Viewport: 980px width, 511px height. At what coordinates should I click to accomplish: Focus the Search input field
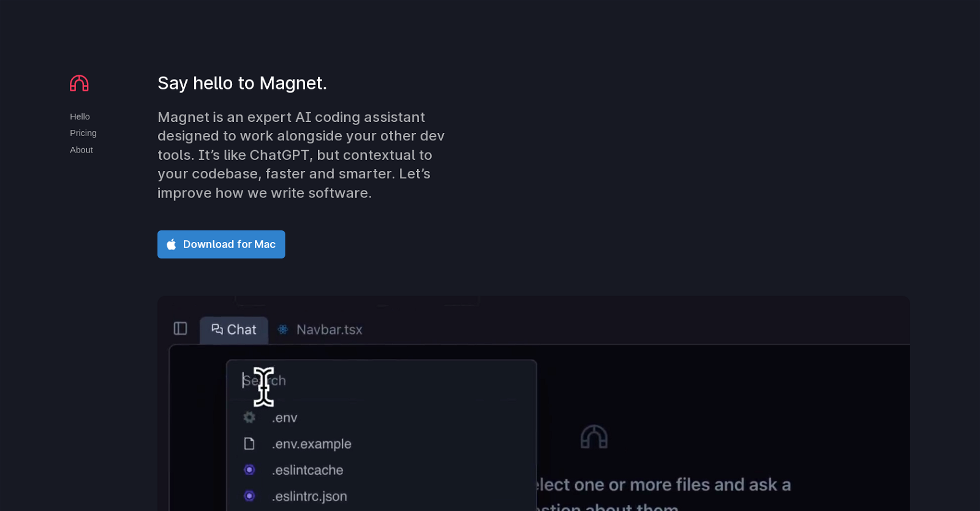tap(381, 380)
